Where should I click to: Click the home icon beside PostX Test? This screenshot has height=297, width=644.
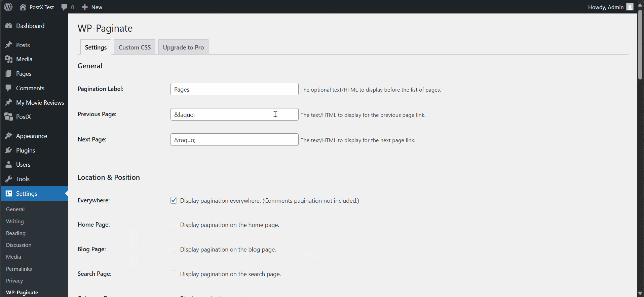pos(23,7)
